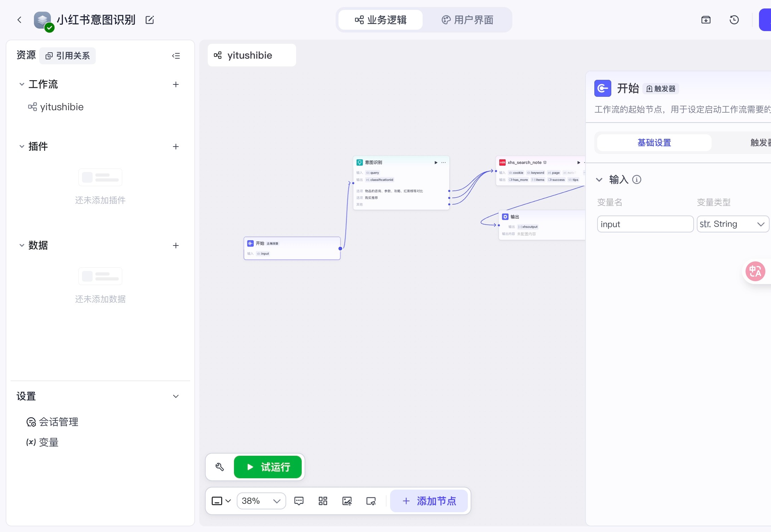771x532 pixels.
Task: Select the 基础设置 tab
Action: [x=654, y=143]
